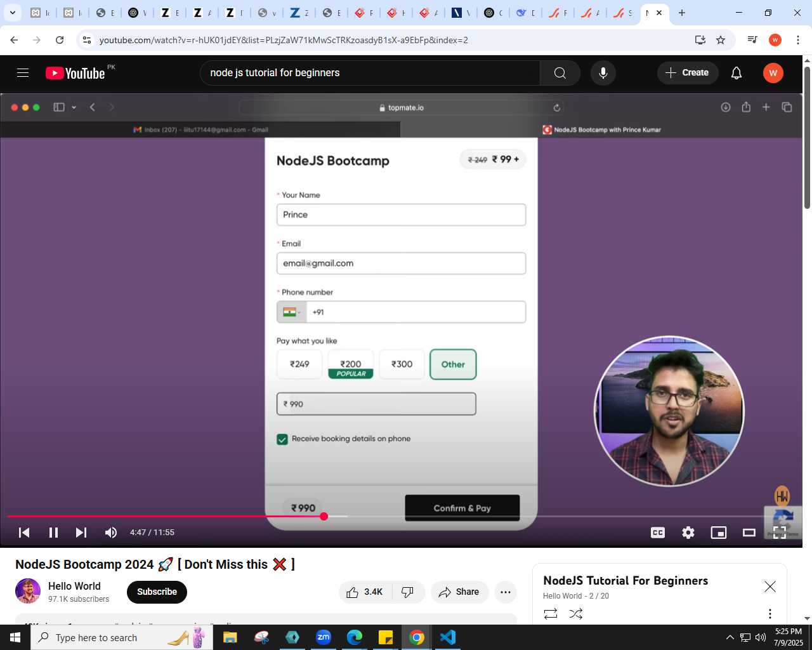The width and height of the screenshot is (812, 650).
Task: Open the tab search dropdown arrow
Action: pos(12,13)
